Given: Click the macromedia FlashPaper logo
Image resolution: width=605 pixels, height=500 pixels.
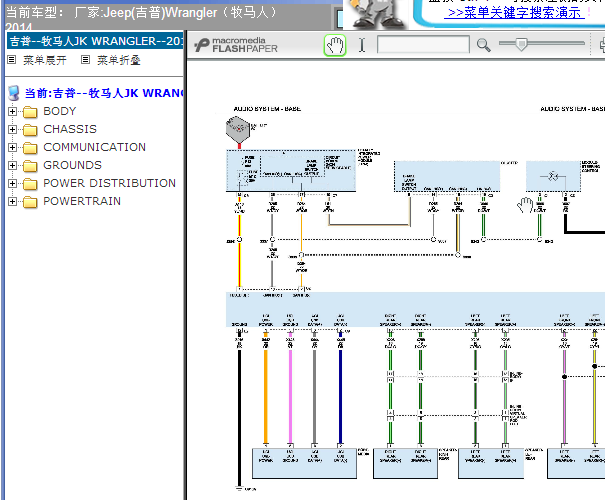Looking at the screenshot, I should (x=236, y=45).
